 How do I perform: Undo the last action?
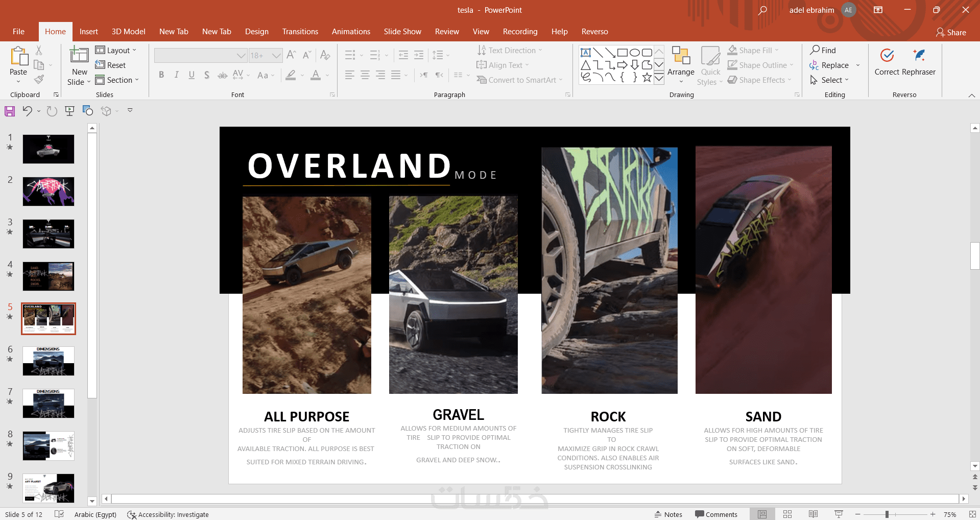(x=28, y=111)
